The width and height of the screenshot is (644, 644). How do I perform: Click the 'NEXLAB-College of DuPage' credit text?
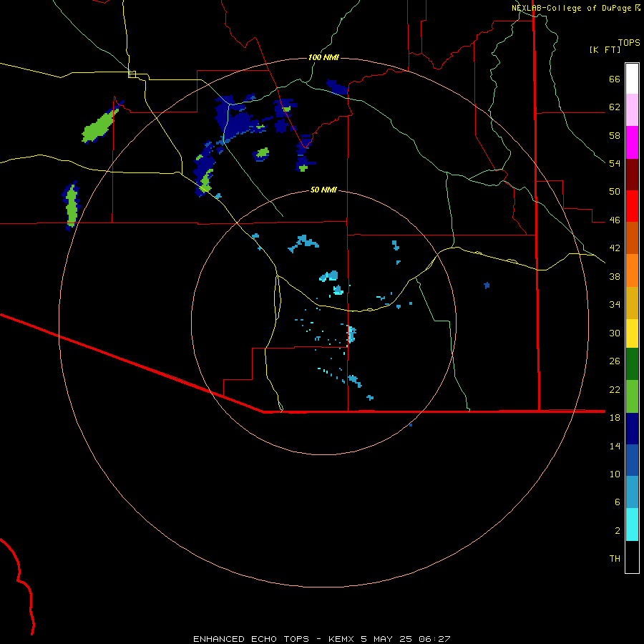(x=572, y=8)
